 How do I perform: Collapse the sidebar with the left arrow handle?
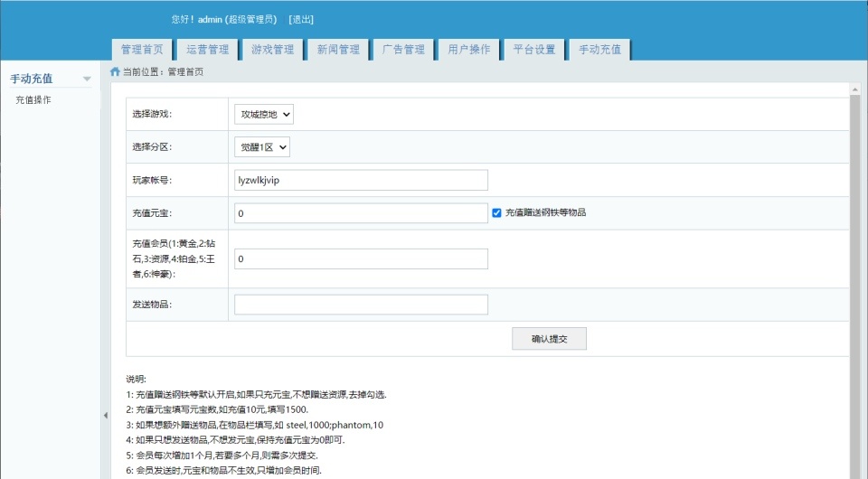click(x=105, y=416)
